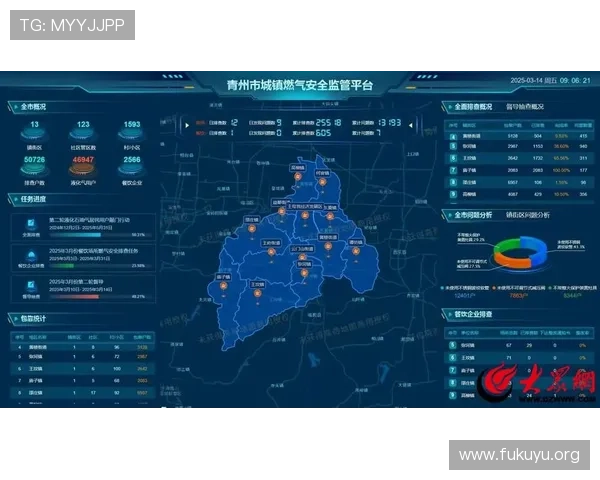Click the blue progress bar at 56.21%
Viewport: 600px width, 480px height.
(x=75, y=235)
